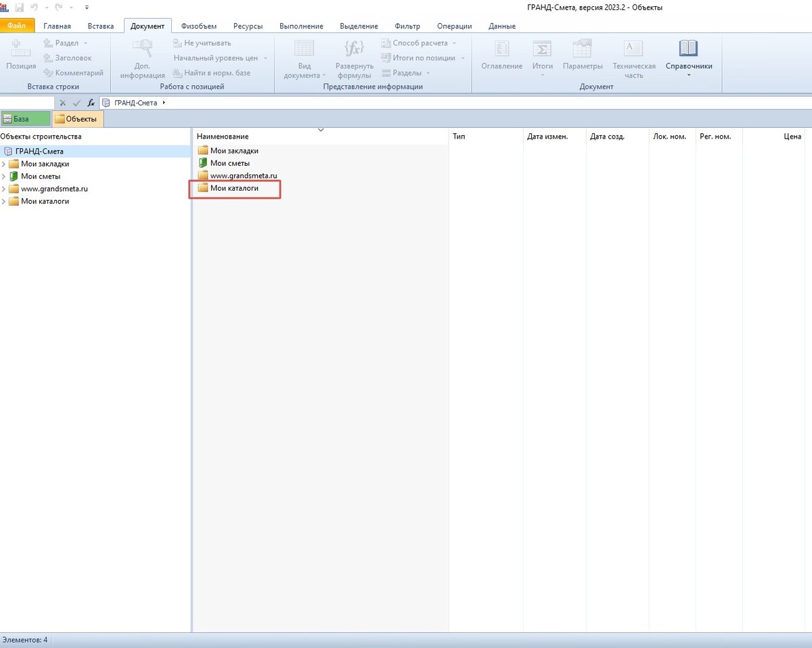
Task: Switch to the База panel tab
Action: coord(25,119)
